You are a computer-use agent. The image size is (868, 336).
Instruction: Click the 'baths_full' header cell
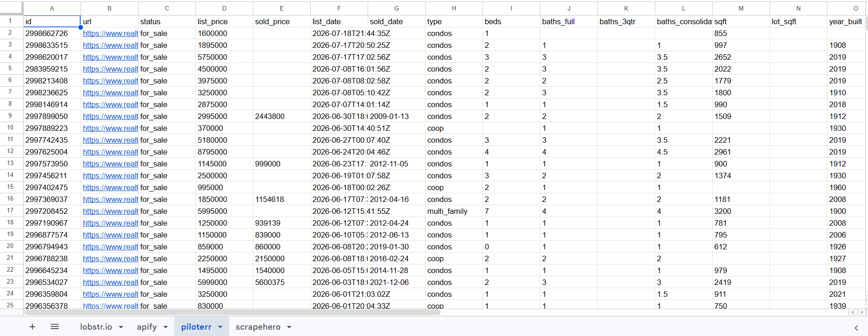pos(569,21)
